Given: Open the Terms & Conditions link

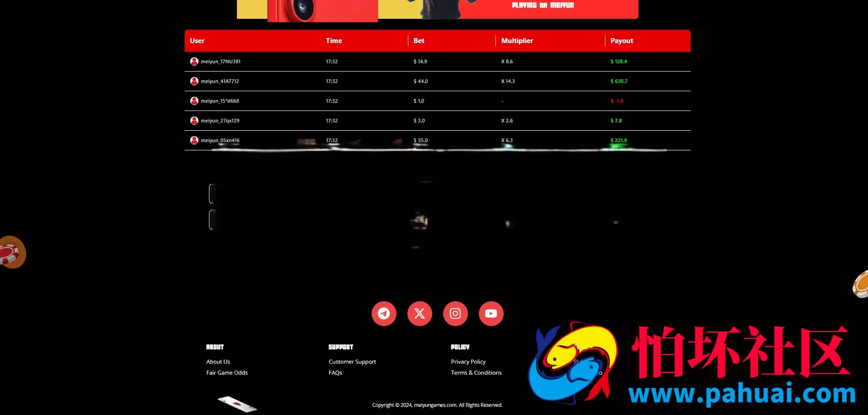Looking at the screenshot, I should 476,373.
